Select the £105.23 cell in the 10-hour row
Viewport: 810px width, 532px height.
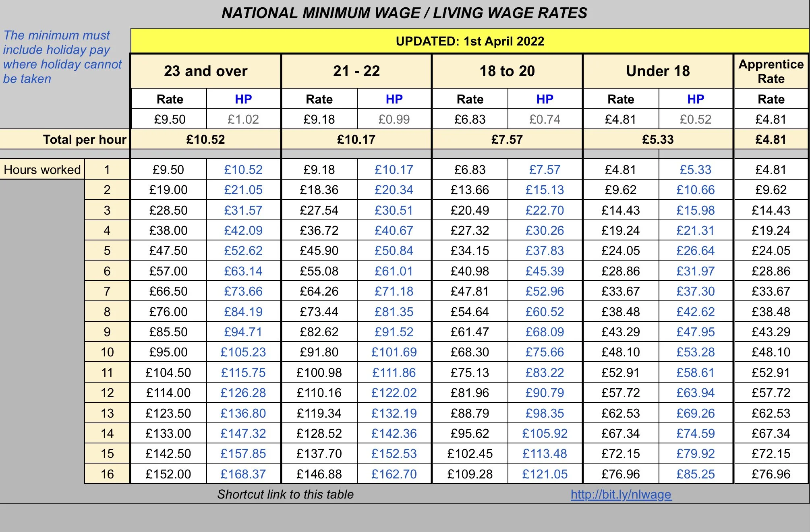tap(243, 352)
